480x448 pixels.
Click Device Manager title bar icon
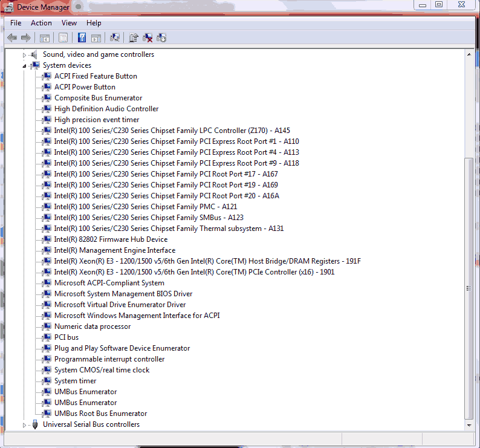pos(8,7)
